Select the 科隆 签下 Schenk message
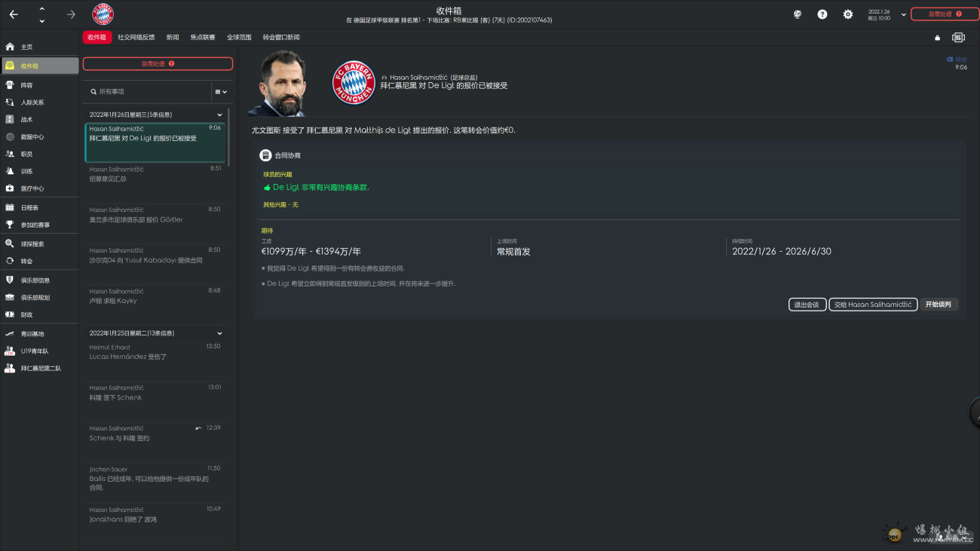This screenshot has height=551, width=980. [155, 401]
